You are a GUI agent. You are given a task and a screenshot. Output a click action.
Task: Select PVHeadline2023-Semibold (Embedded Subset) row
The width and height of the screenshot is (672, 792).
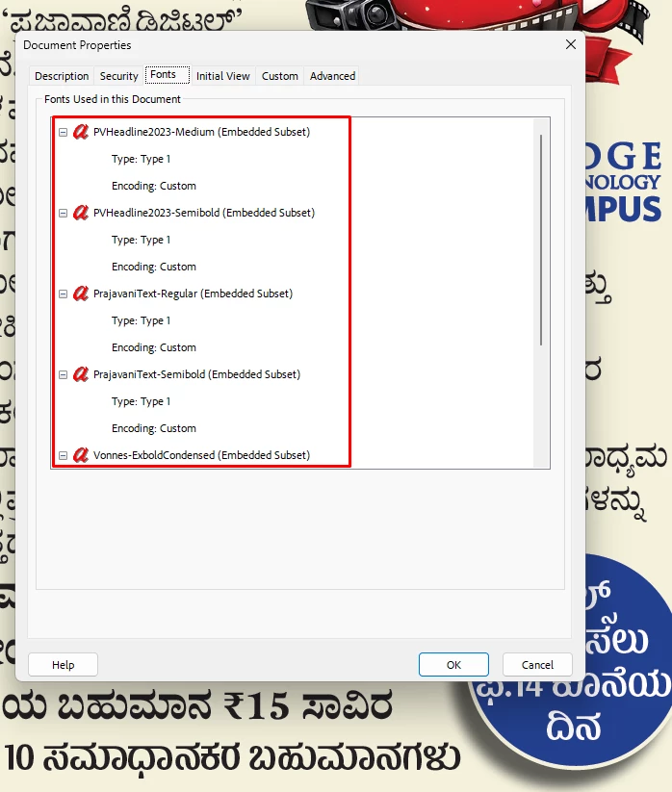[204, 213]
